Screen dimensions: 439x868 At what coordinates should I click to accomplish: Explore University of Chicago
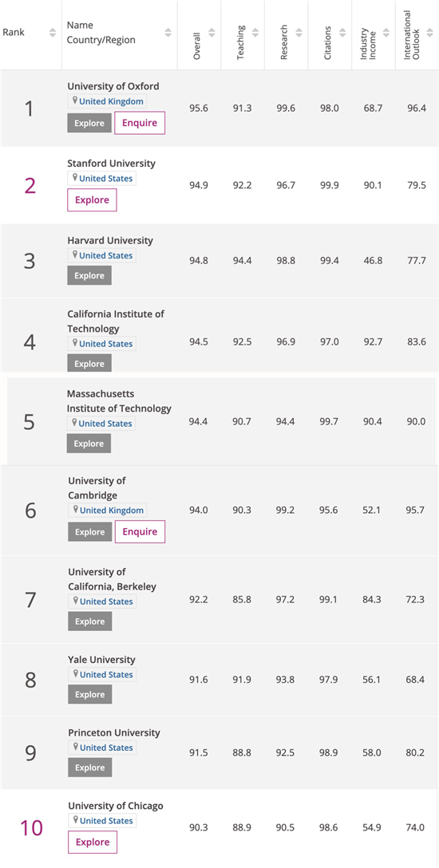tap(93, 842)
